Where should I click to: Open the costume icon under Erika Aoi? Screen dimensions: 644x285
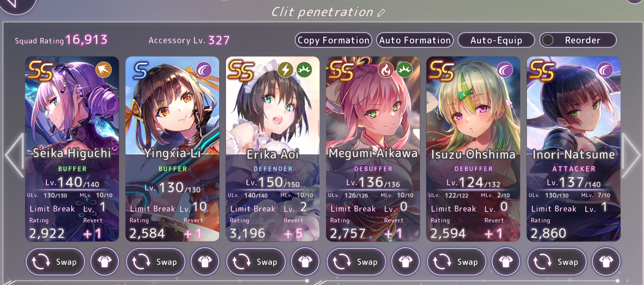pyautogui.click(x=305, y=262)
